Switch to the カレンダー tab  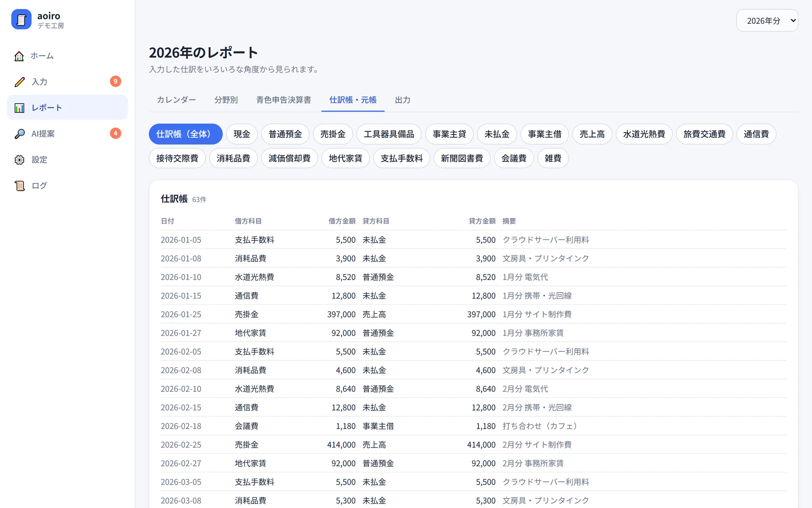click(176, 100)
